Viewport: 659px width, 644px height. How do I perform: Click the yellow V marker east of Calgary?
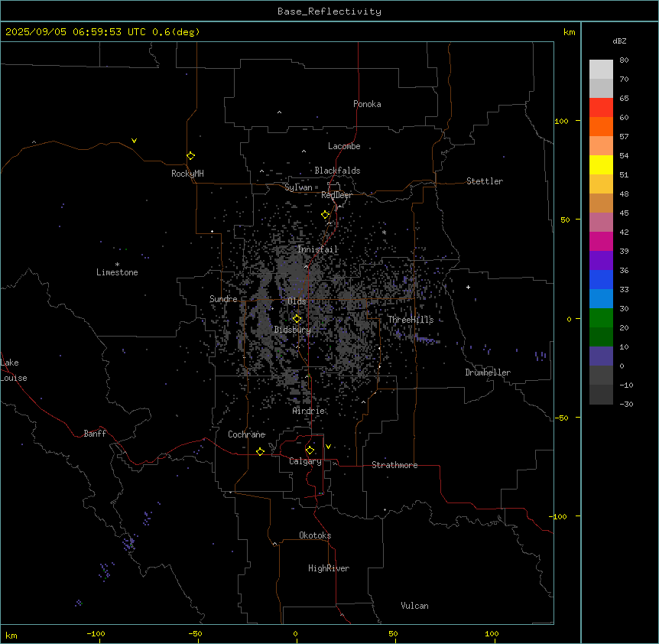coord(328,447)
